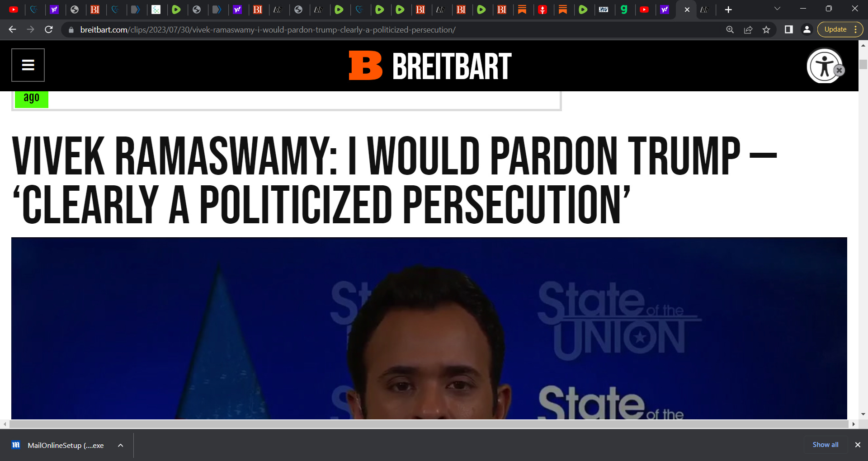Open the accessibility options icon
This screenshot has height=461, width=868.
pyautogui.click(x=824, y=66)
